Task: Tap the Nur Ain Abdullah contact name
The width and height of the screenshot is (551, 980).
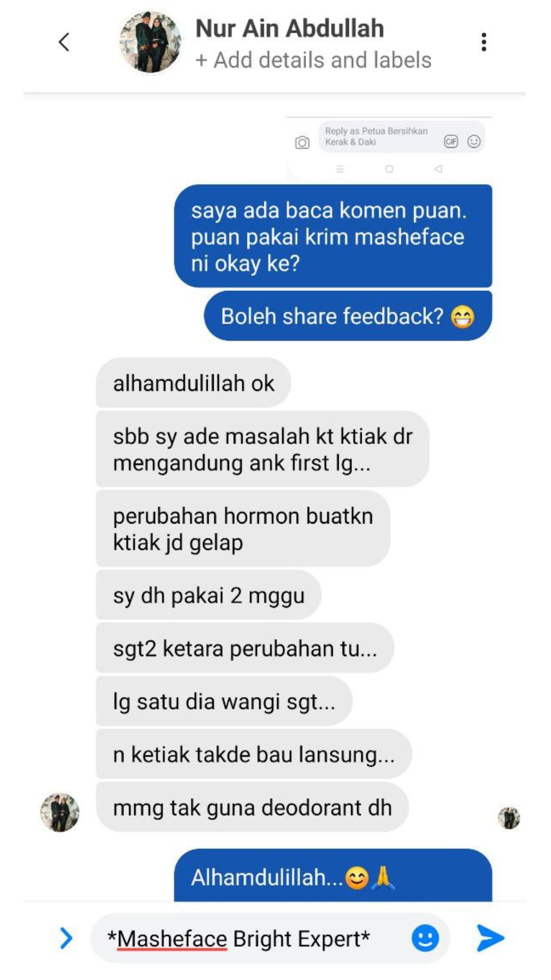Action: pyautogui.click(x=290, y=28)
